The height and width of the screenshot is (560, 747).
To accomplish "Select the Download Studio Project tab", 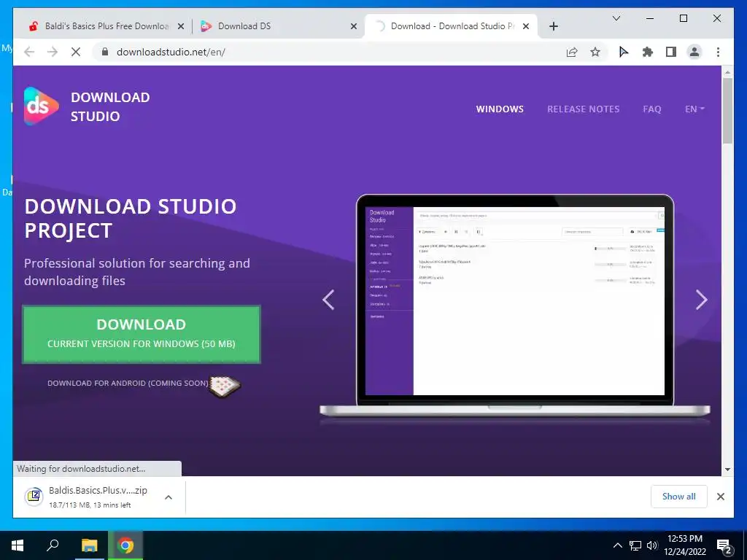I will tap(451, 26).
